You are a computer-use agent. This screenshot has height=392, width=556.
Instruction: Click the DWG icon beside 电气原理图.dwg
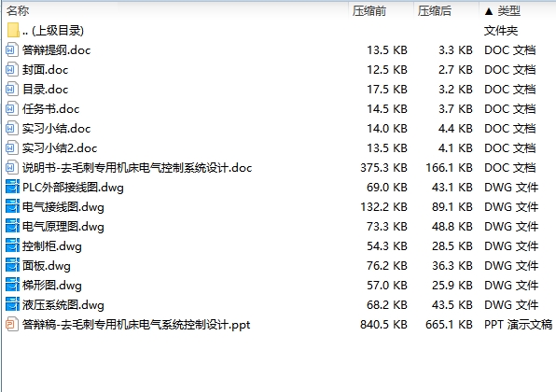[12, 226]
